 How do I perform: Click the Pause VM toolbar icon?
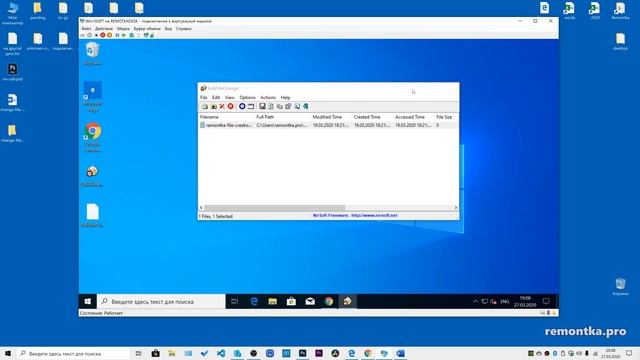click(117, 36)
